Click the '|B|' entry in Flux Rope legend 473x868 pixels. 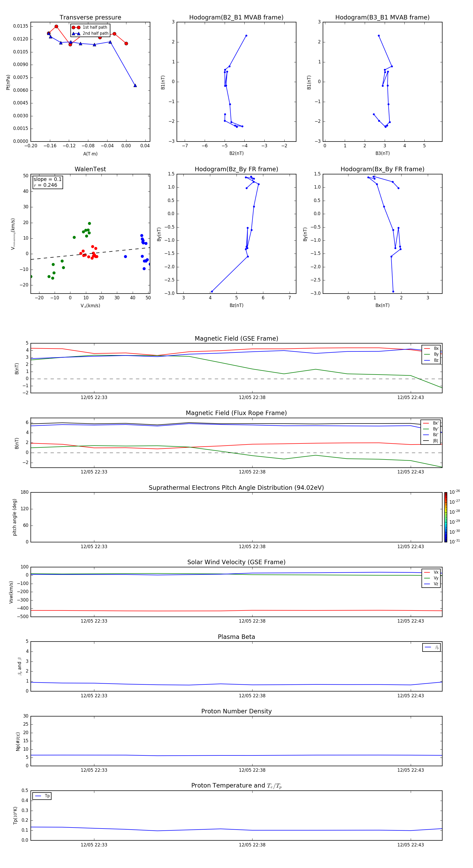(431, 441)
